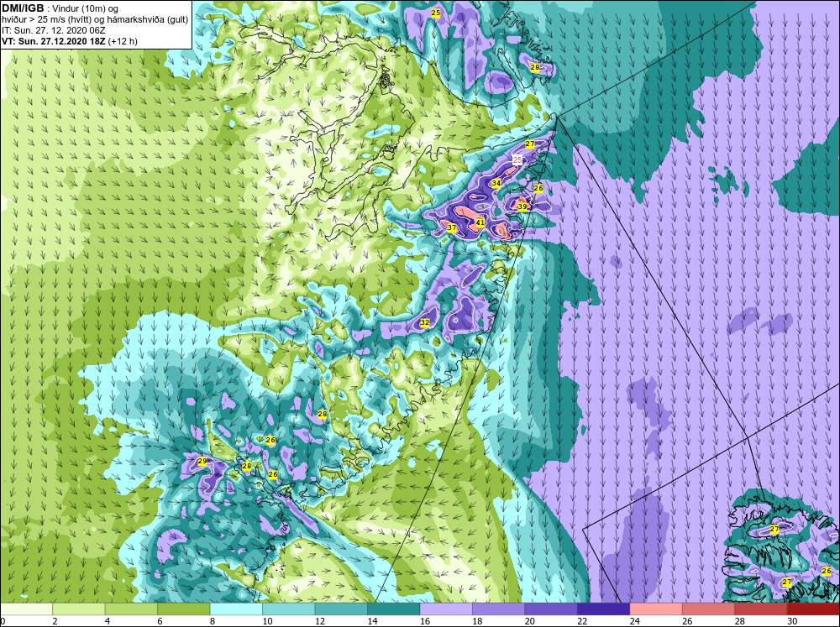Click the dark indigo legend swatch for 22–24 m/s
The image size is (840, 627).
click(x=604, y=609)
